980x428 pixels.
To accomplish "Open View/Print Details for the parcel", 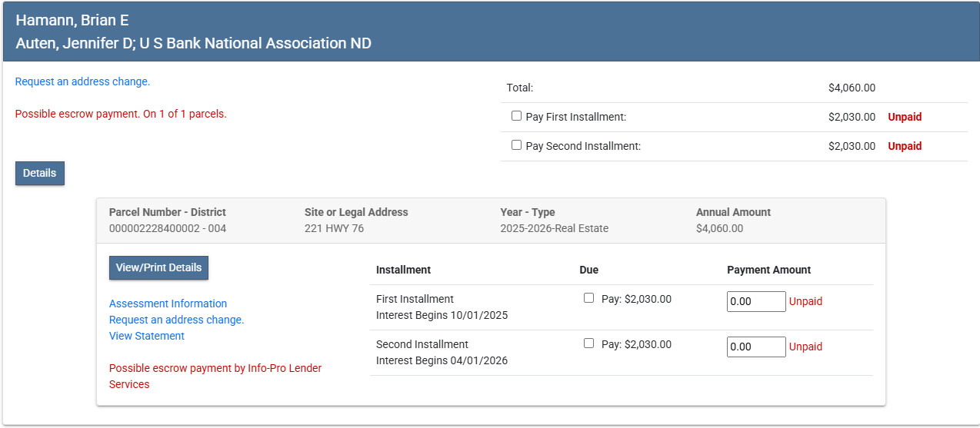I will [x=158, y=267].
